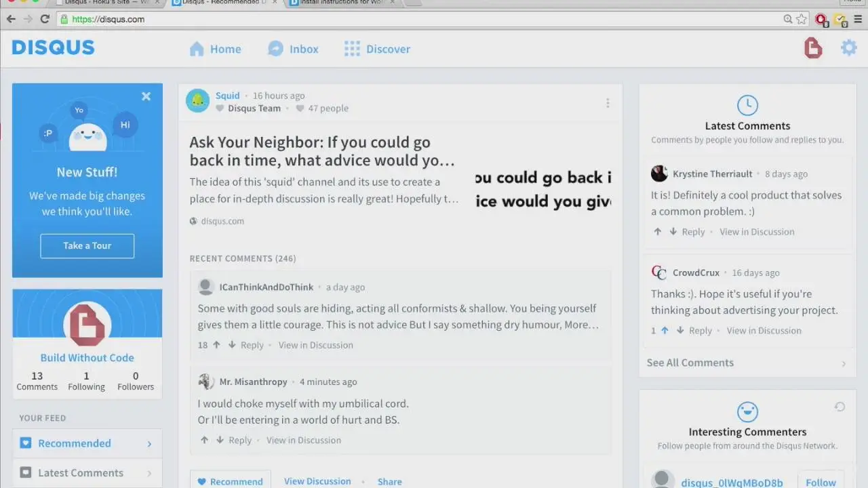Open the Discover navigation item

[377, 49]
